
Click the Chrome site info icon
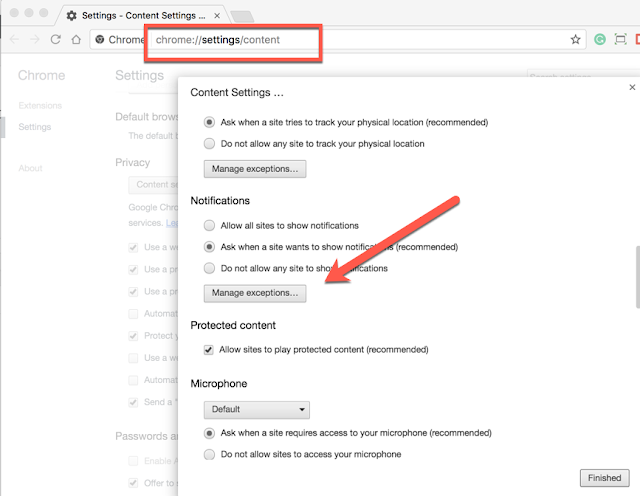point(100,40)
